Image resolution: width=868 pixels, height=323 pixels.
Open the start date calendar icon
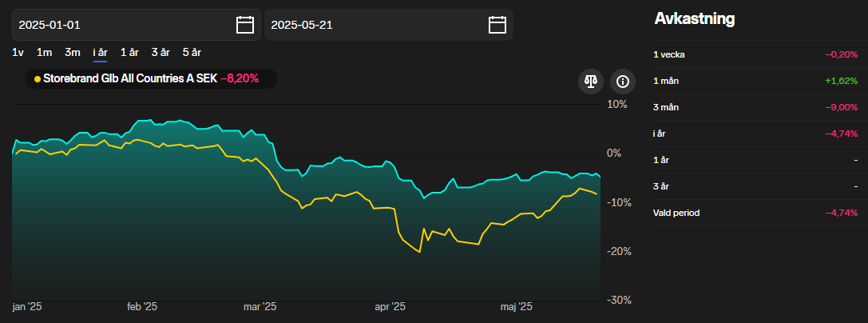245,25
